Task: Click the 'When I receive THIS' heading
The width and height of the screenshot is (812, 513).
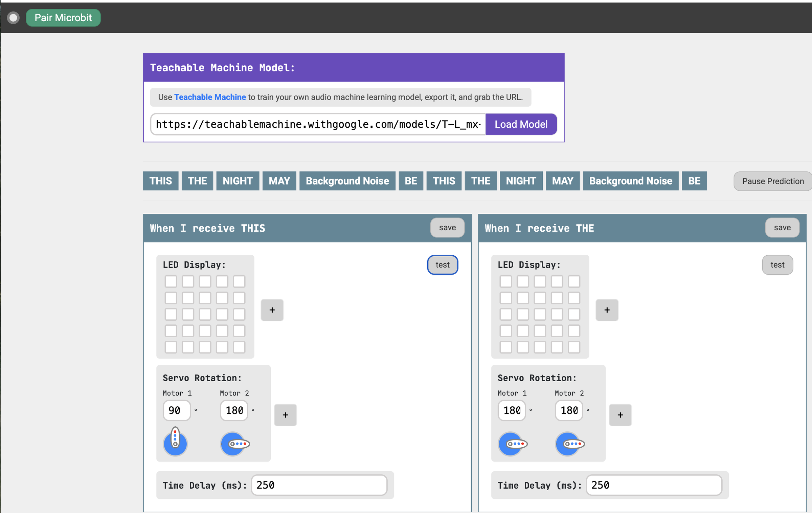Action: point(207,228)
